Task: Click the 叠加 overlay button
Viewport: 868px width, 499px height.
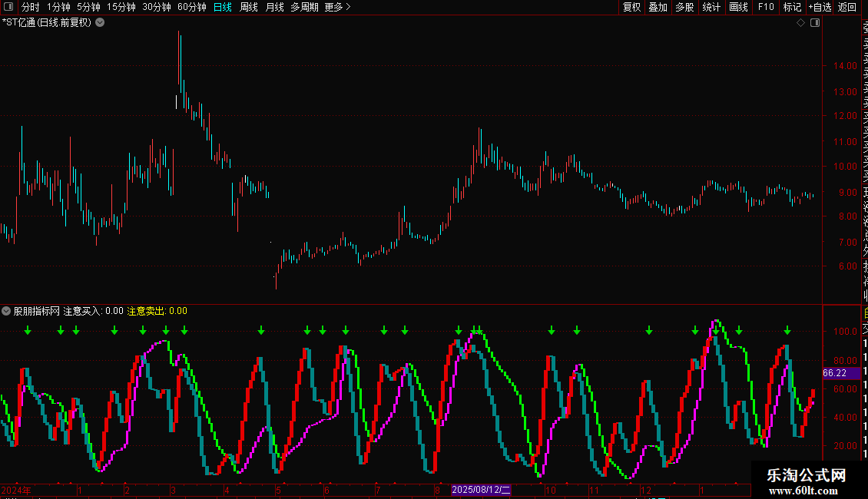Action: point(658,7)
